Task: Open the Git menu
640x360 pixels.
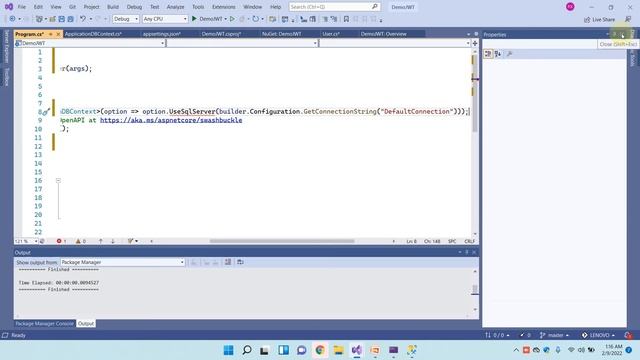Action: [72, 7]
